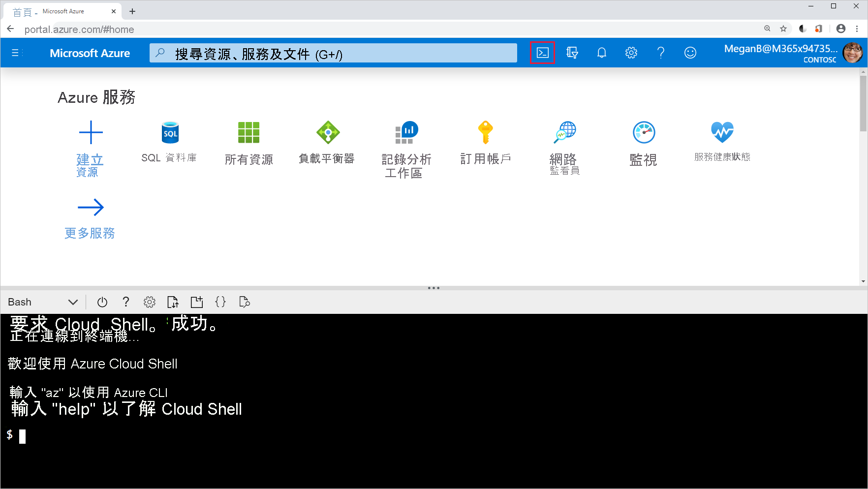Open 記錄分析工作區 service icon
The height and width of the screenshot is (489, 868).
(406, 132)
